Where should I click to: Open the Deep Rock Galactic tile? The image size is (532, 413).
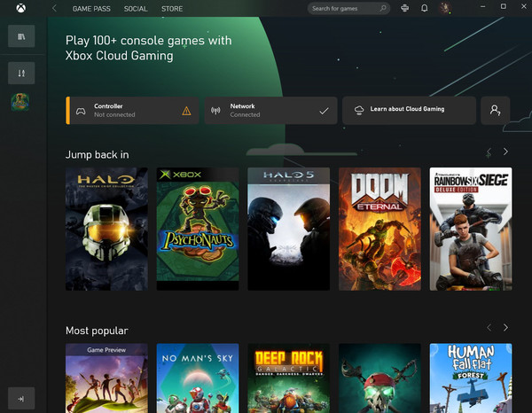tap(289, 378)
